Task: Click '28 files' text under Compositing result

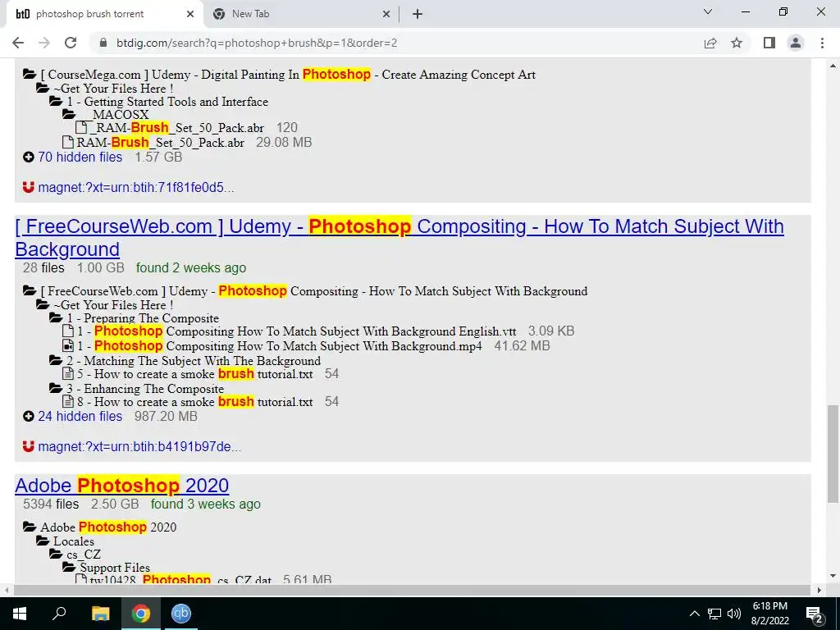Action: 43,267
